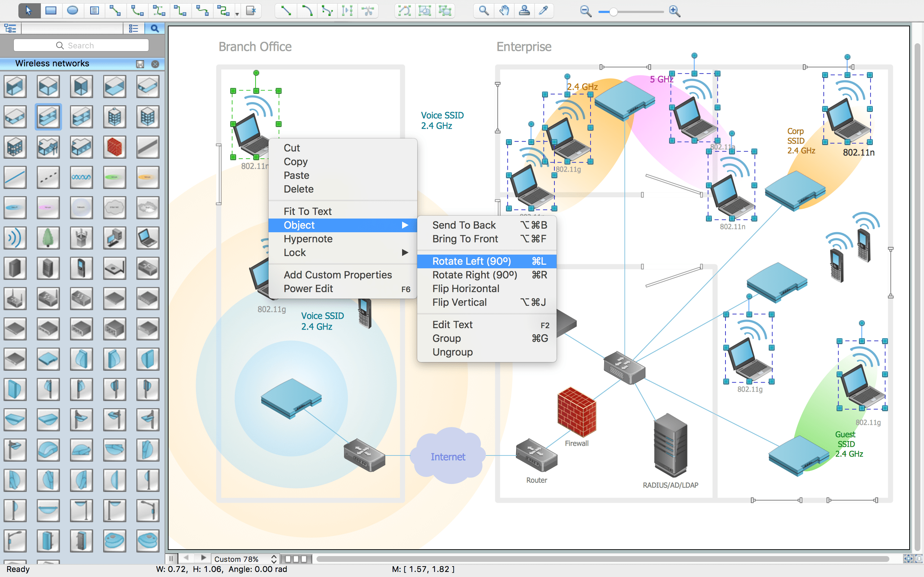This screenshot has width=924, height=577.
Task: Select the ellipse shape tool
Action: click(x=73, y=11)
